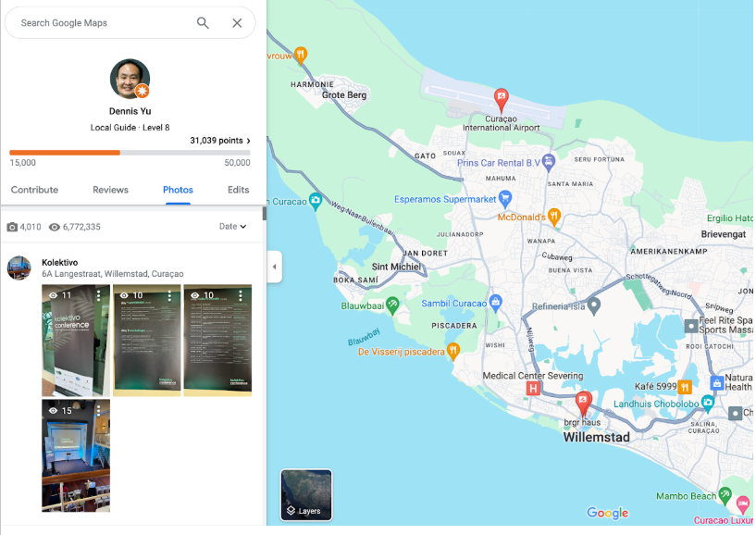
Task: Click the Sint Michiel map label
Action: [x=396, y=267]
